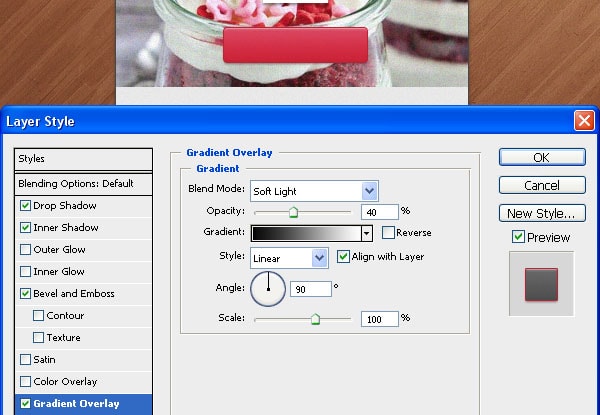The width and height of the screenshot is (600, 415).
Task: Toggle the Preview checkbox
Action: pyautogui.click(x=518, y=237)
